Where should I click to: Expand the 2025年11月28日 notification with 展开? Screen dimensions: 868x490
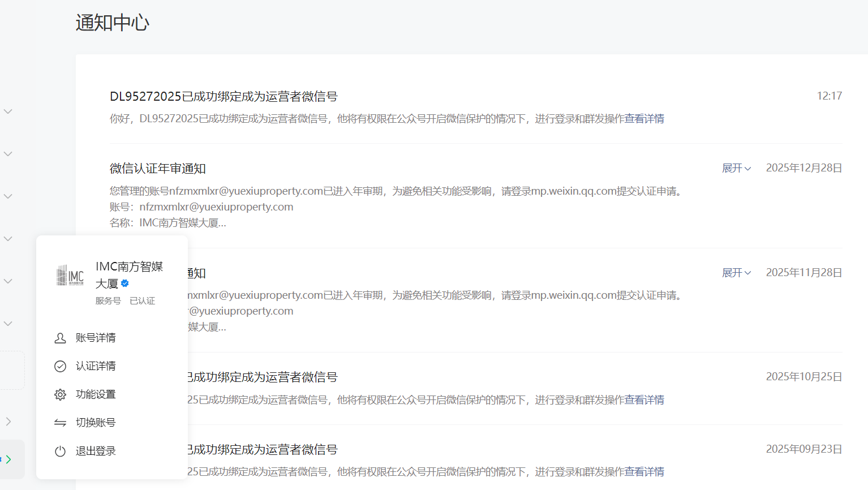(x=737, y=273)
